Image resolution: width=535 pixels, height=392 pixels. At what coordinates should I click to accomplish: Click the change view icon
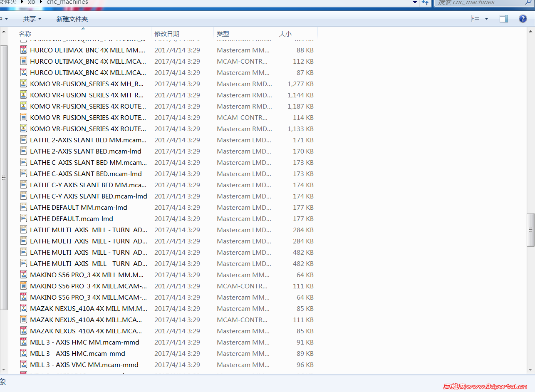tap(476, 19)
